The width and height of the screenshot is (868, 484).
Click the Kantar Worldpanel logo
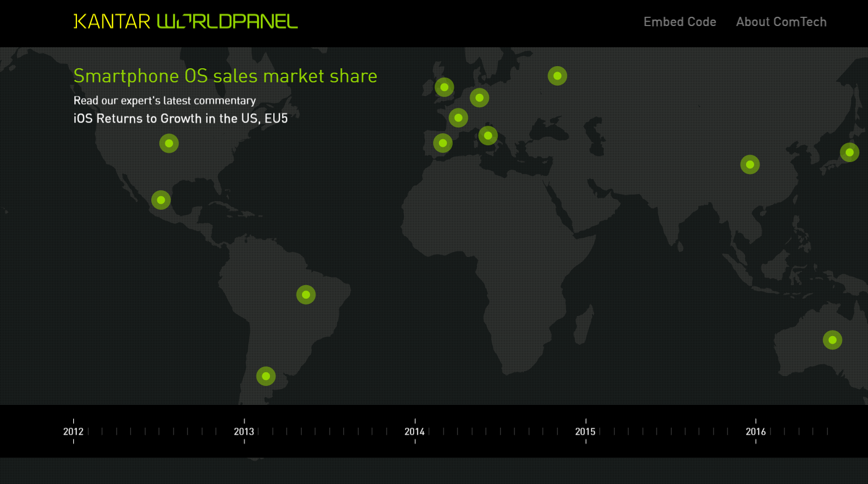[x=185, y=22]
